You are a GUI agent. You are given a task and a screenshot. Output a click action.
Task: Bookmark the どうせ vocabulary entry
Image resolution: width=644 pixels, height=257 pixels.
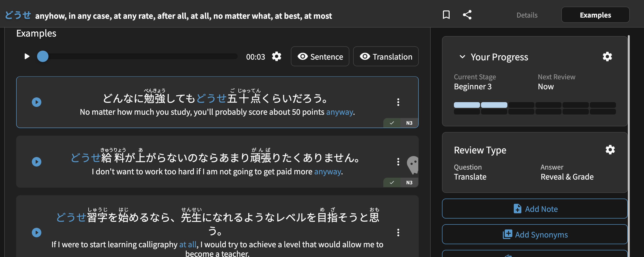point(446,15)
